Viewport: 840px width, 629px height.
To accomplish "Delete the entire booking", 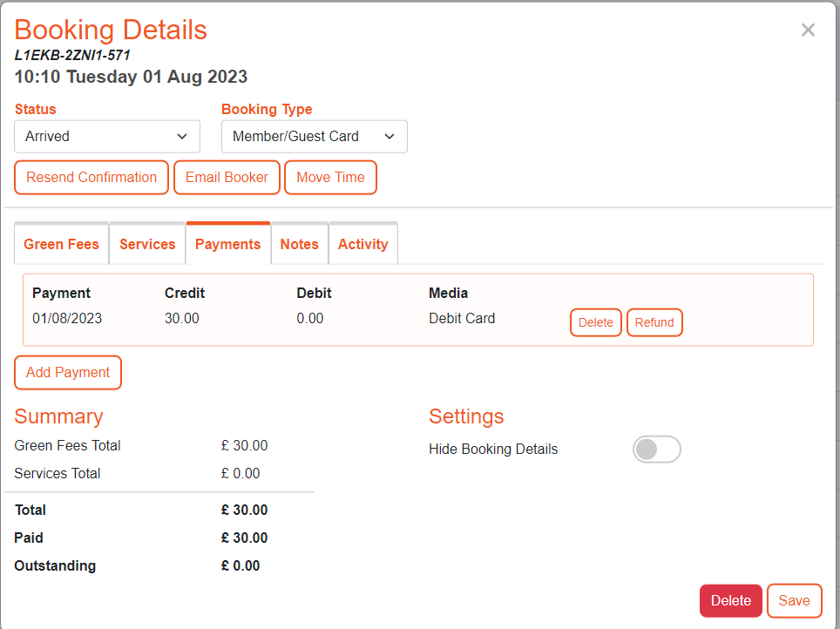I will [x=730, y=600].
